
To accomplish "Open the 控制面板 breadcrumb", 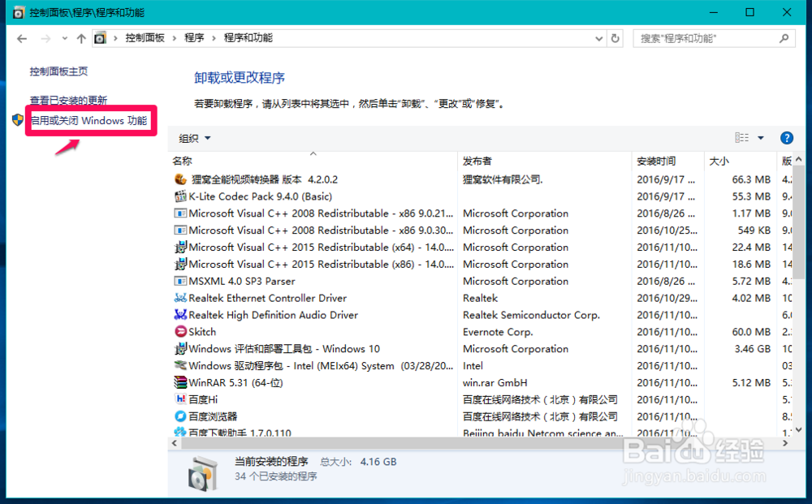I will 145,38.
